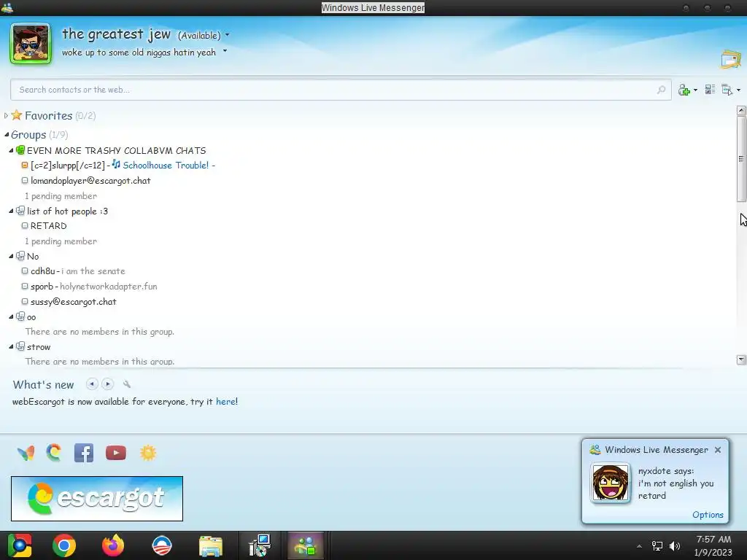Viewport: 747px width, 560px height.
Task: Select lomandoplayer@escargot.chat contact
Action: point(90,181)
